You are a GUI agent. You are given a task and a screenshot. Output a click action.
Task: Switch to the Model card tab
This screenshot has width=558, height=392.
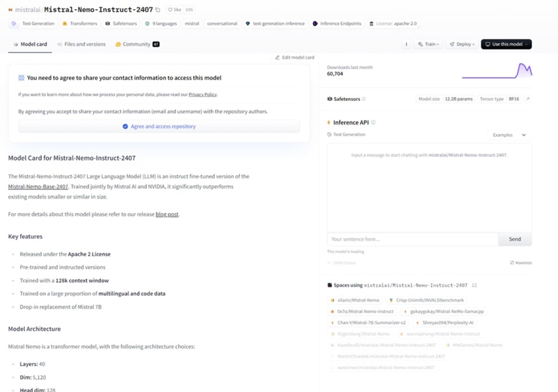point(30,44)
